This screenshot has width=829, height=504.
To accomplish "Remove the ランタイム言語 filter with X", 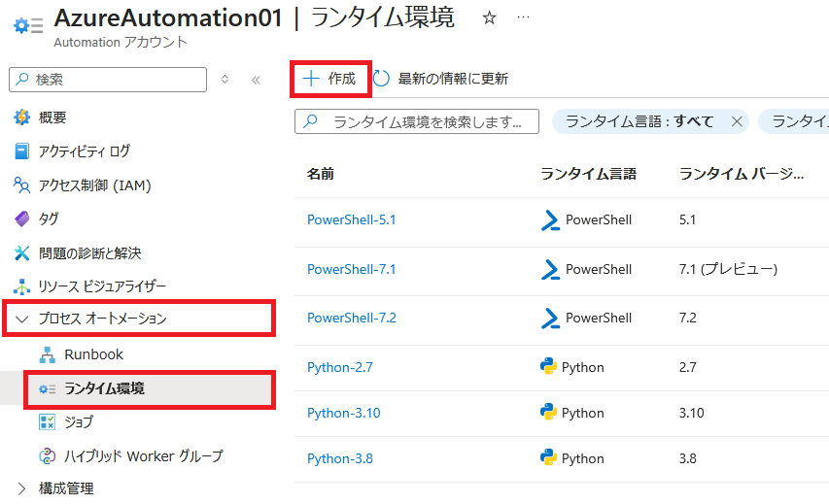I will pos(737,121).
